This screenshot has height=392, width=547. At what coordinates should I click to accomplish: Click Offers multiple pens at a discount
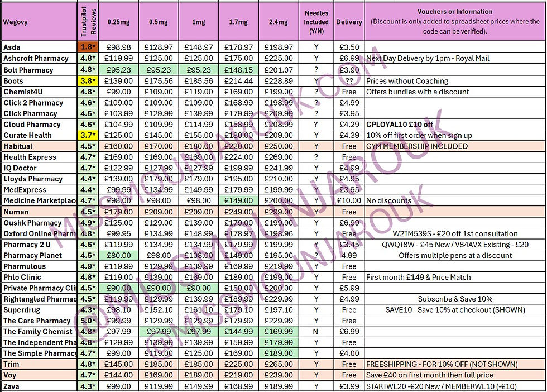(x=455, y=255)
